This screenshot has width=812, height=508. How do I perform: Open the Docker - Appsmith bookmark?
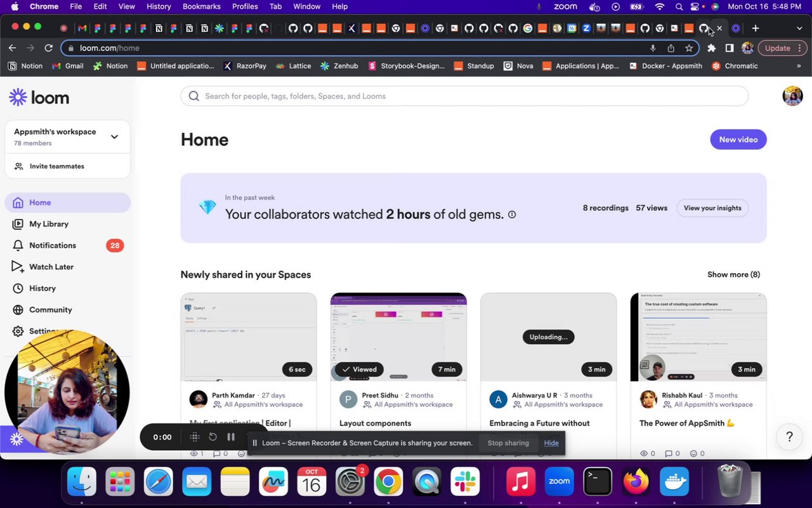[665, 66]
